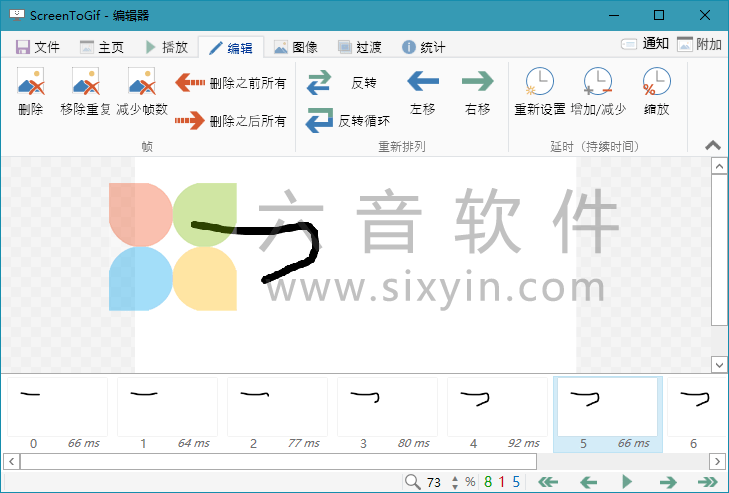The width and height of the screenshot is (729, 493).
Task: Click 重新设置 override delay icon
Action: 539,81
